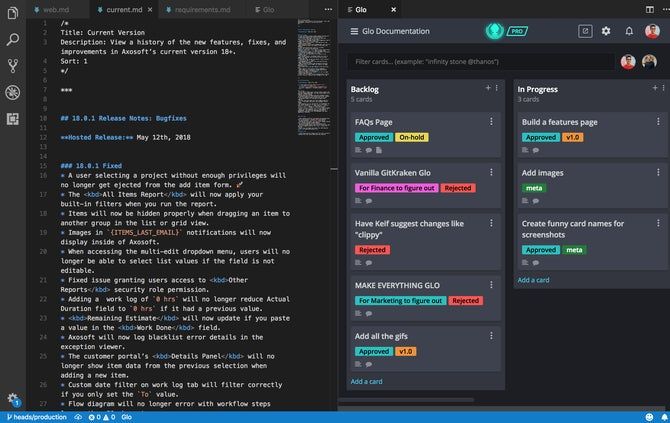
Task: Close the current.md tab
Action: pyautogui.click(x=150, y=9)
